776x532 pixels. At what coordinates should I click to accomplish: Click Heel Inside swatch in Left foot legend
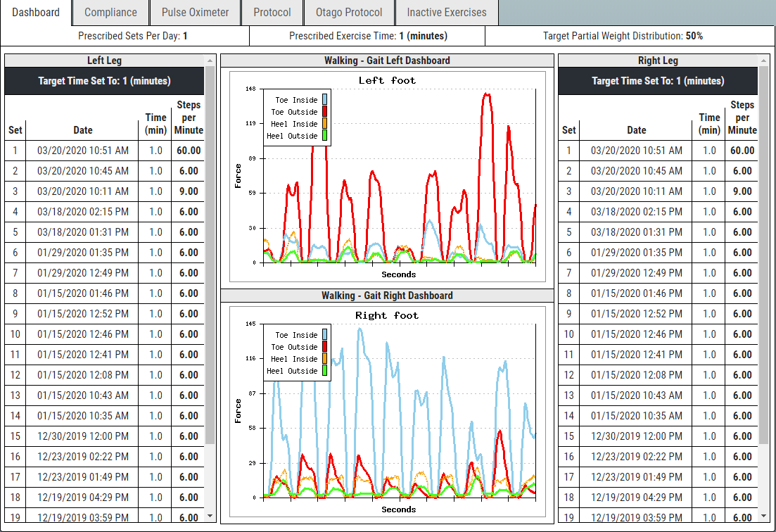(324, 123)
